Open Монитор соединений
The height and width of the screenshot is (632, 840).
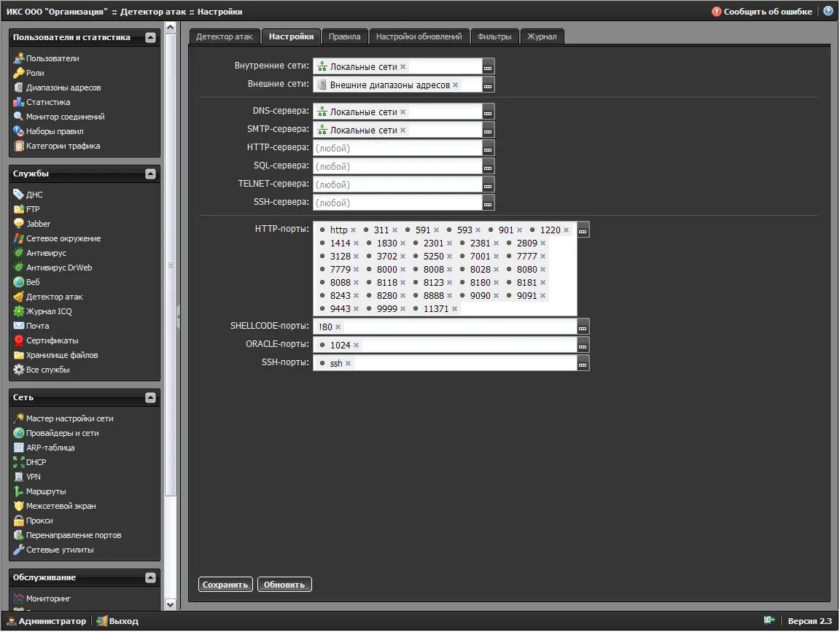(59, 116)
